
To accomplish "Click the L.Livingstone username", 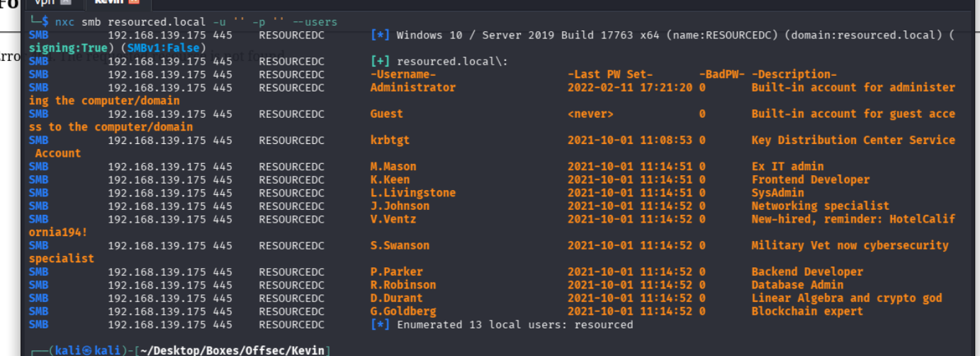I will click(412, 193).
